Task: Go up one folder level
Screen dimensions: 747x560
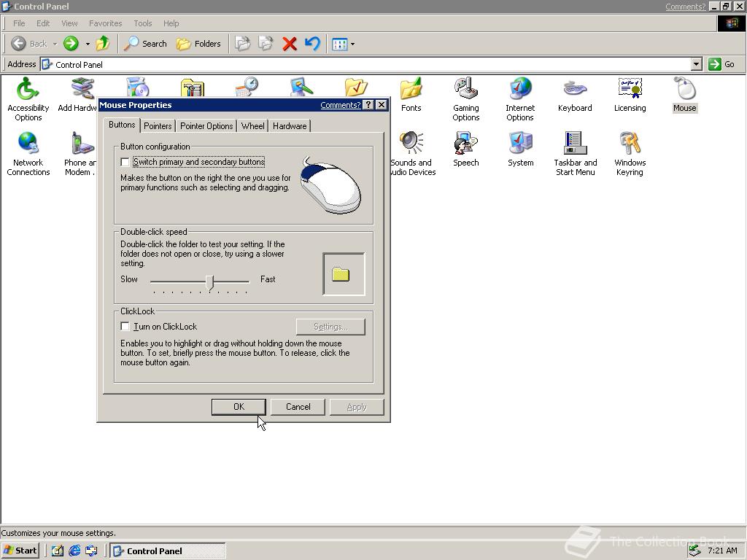Action: [102, 44]
